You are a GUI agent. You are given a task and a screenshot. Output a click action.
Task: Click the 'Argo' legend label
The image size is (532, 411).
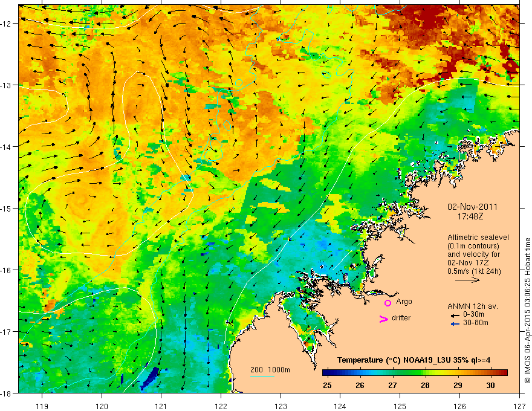[x=404, y=302]
